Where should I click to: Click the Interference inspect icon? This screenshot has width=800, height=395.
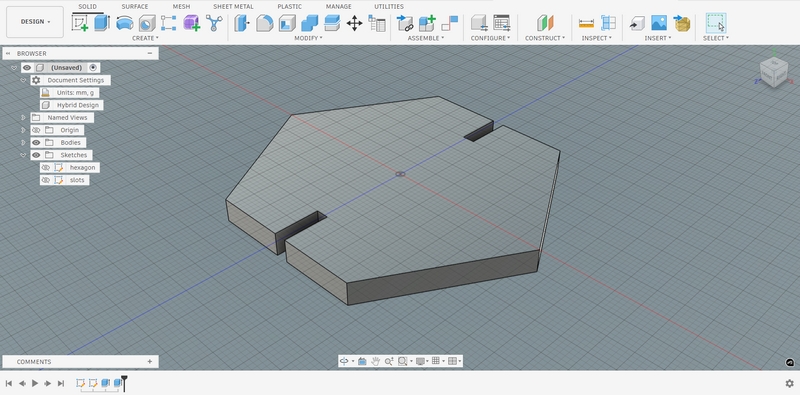pos(608,23)
